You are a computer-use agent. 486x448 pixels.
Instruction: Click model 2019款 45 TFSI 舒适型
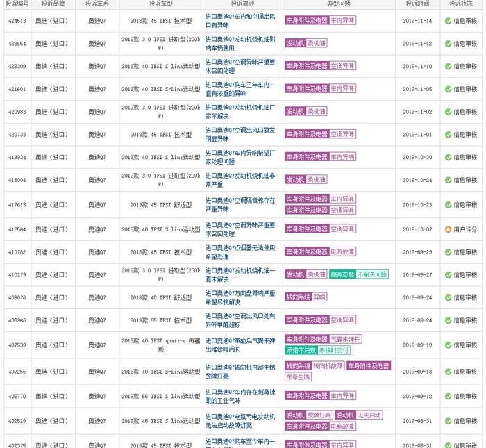coord(161,205)
